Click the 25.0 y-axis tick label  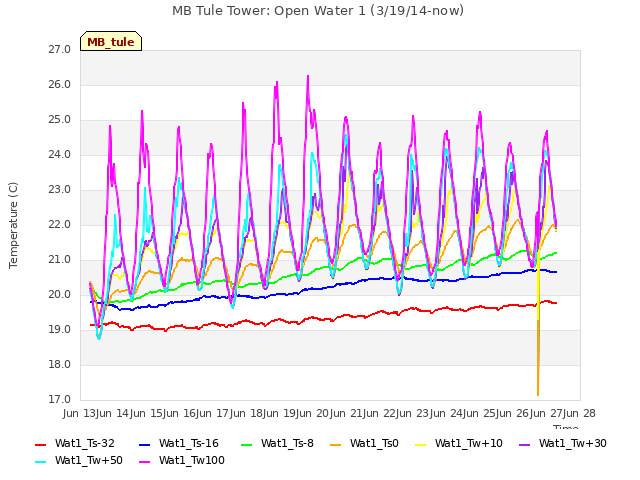click(60, 120)
